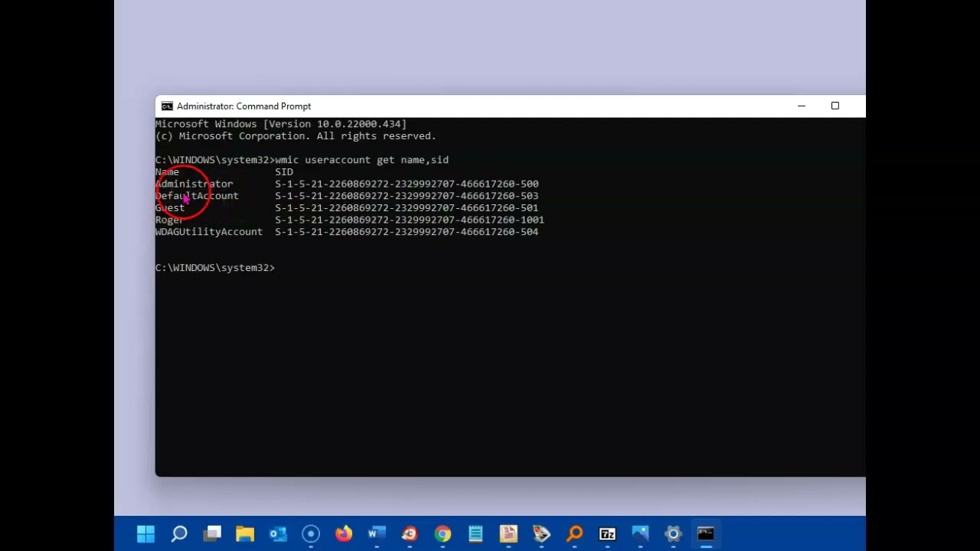Click the SID ending in 260-501
980x551 pixels.
coord(407,208)
